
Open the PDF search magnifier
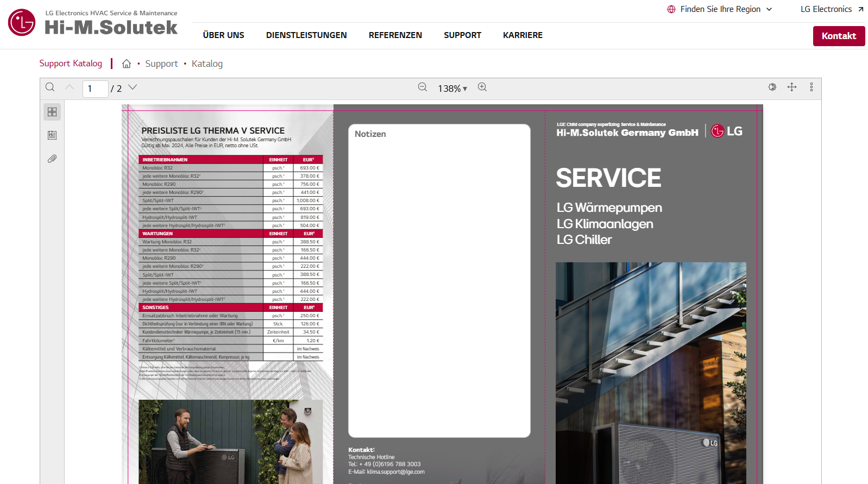click(50, 87)
